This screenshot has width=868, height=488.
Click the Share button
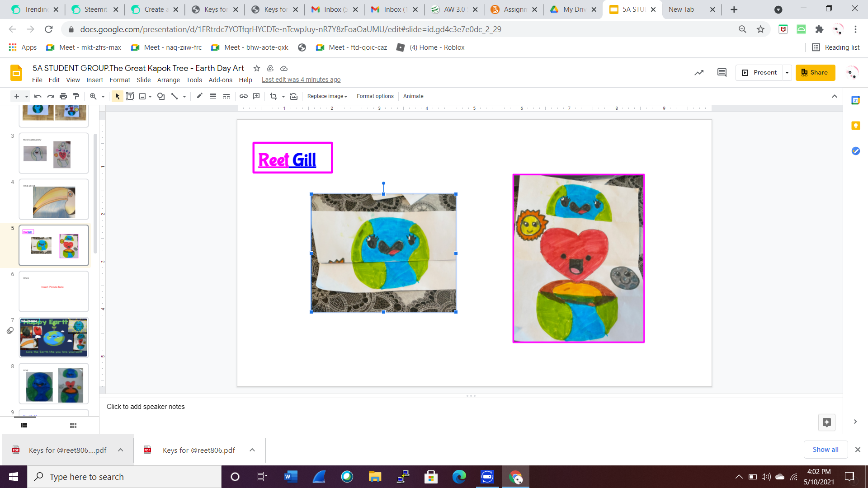pyautogui.click(x=815, y=72)
